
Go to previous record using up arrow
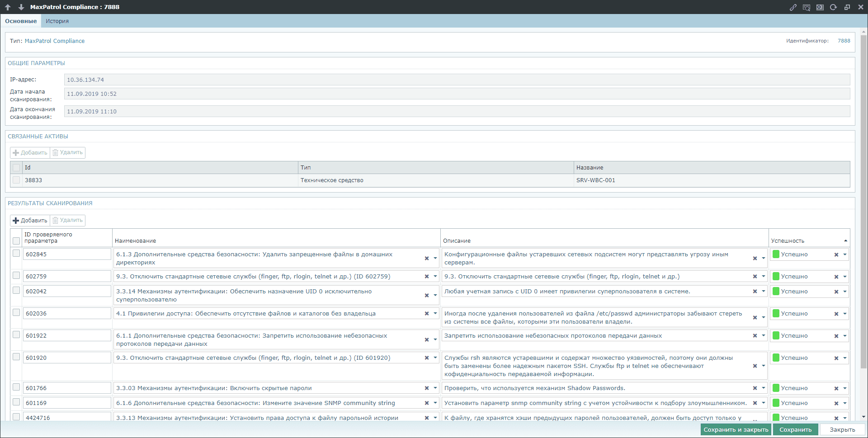point(8,7)
